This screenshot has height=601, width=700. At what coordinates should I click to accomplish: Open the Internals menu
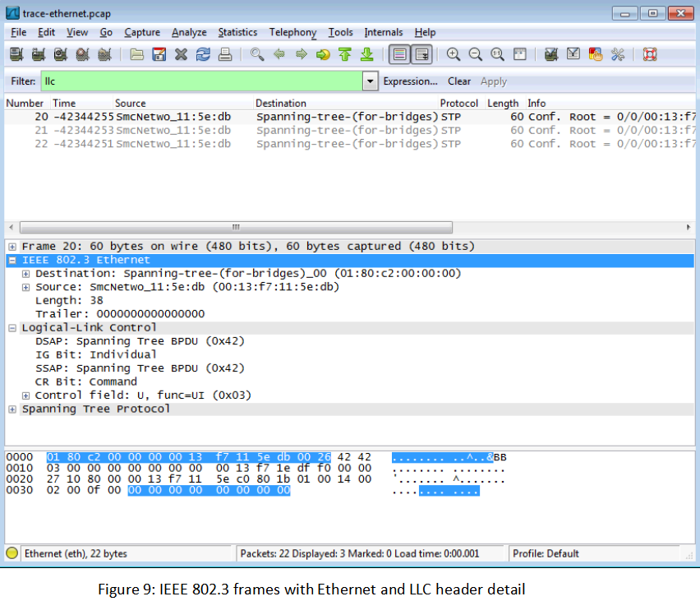click(x=384, y=32)
